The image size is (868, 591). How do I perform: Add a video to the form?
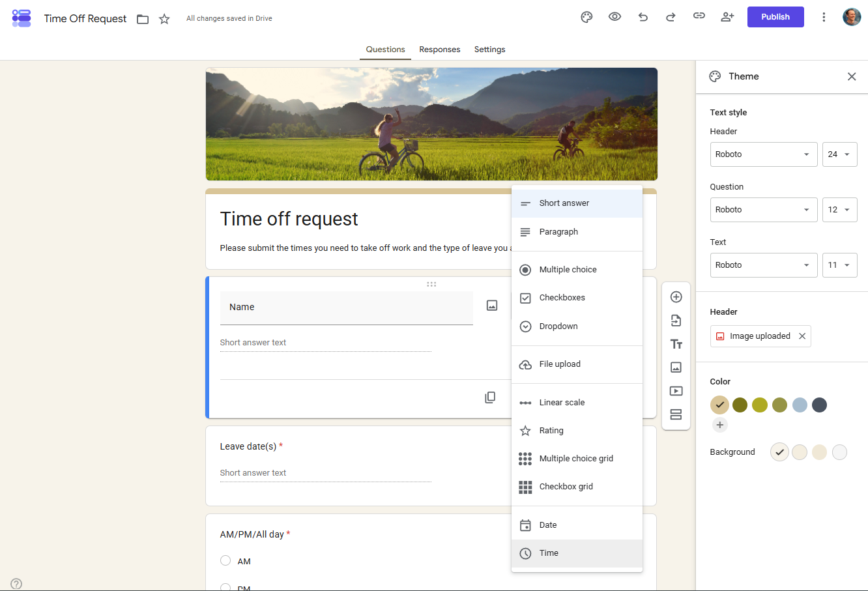click(676, 391)
